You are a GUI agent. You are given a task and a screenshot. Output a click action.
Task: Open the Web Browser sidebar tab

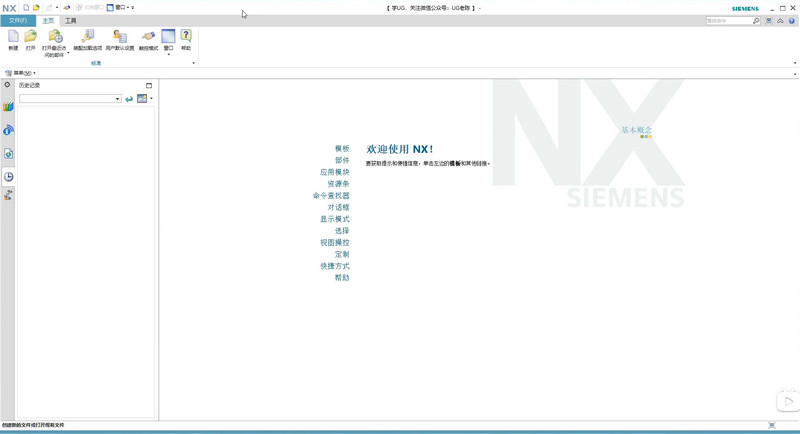(x=8, y=154)
